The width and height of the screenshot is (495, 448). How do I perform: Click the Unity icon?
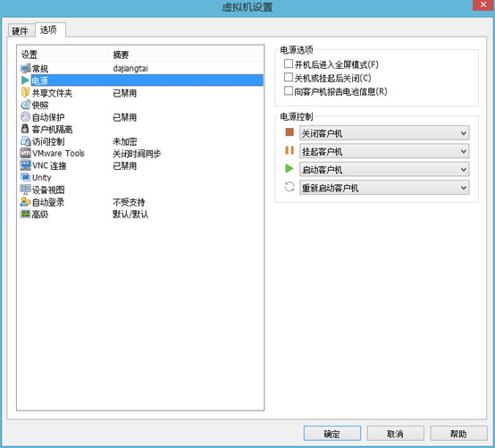pyautogui.click(x=25, y=177)
